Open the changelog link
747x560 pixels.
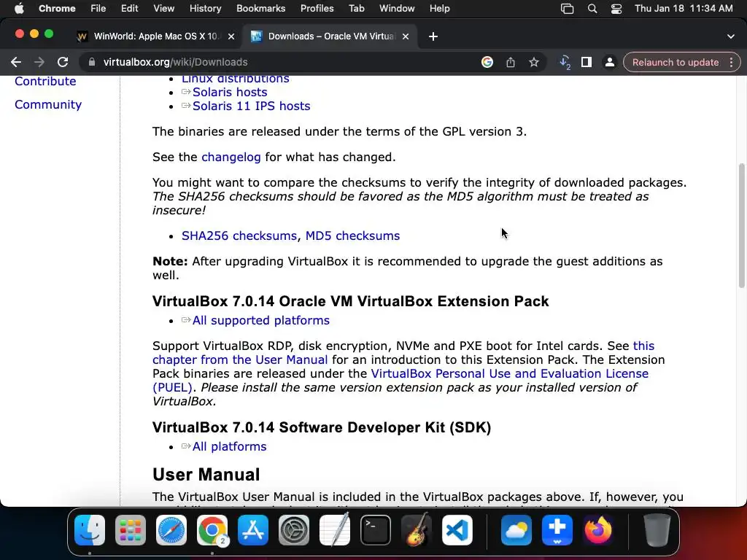coord(231,157)
